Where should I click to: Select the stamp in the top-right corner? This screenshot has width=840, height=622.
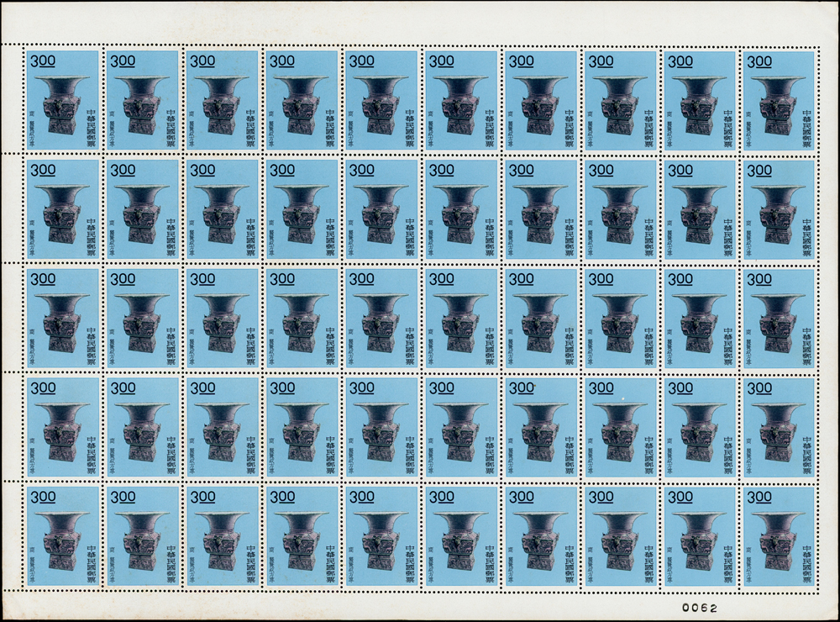780,100
